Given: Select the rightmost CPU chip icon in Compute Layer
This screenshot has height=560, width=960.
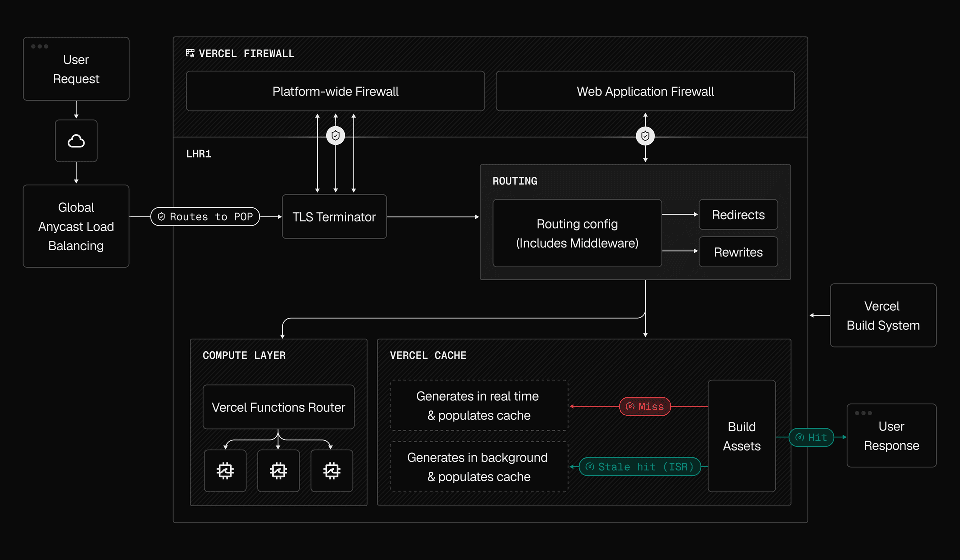Looking at the screenshot, I should (331, 470).
